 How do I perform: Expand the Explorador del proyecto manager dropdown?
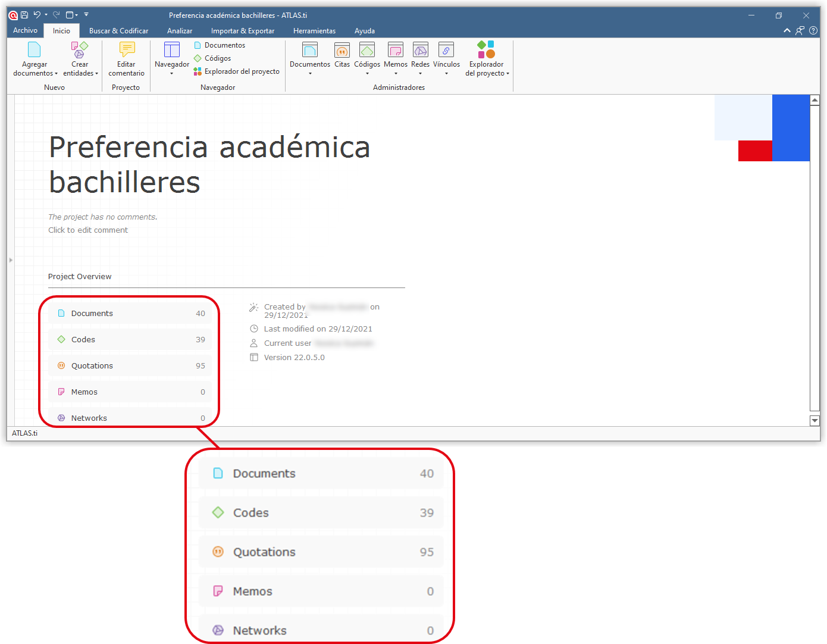click(x=508, y=74)
